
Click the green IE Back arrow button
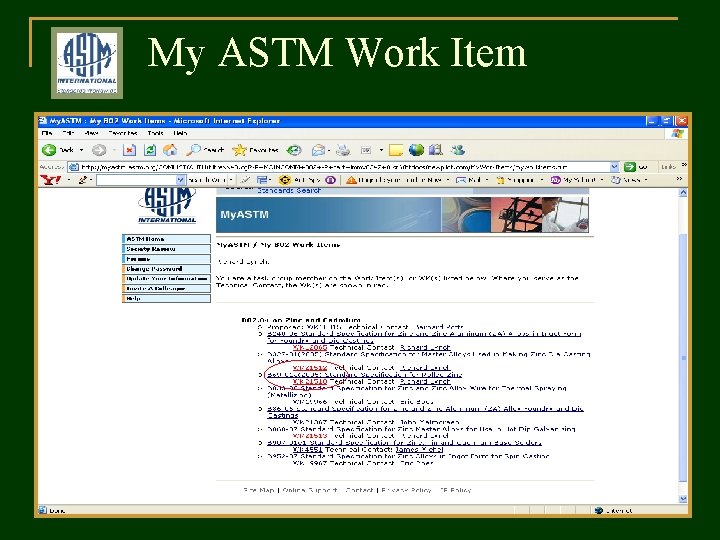click(49, 150)
